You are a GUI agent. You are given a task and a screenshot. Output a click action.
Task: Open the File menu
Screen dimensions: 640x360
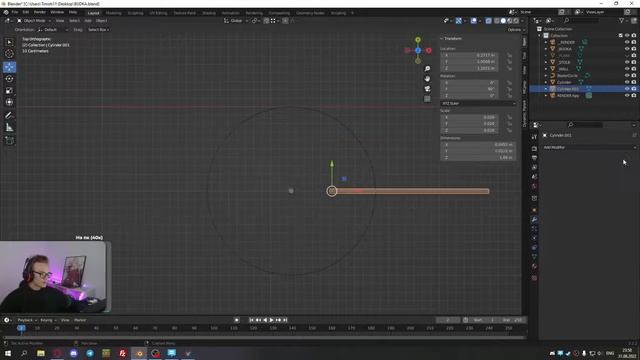coord(15,12)
